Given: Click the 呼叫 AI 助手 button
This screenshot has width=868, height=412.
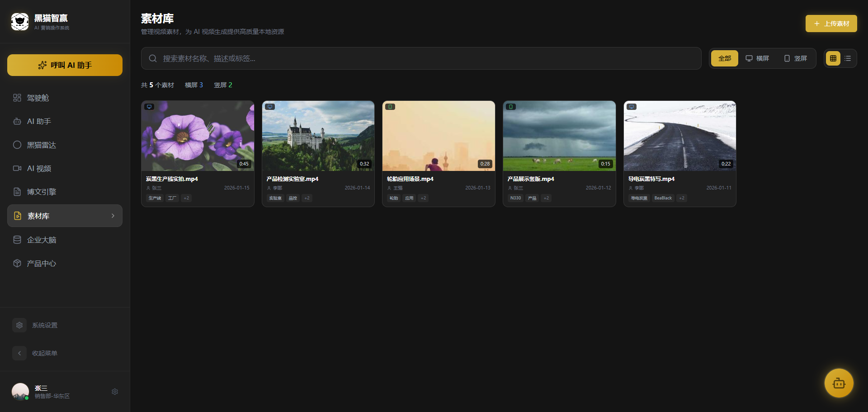Looking at the screenshot, I should pyautogui.click(x=65, y=65).
